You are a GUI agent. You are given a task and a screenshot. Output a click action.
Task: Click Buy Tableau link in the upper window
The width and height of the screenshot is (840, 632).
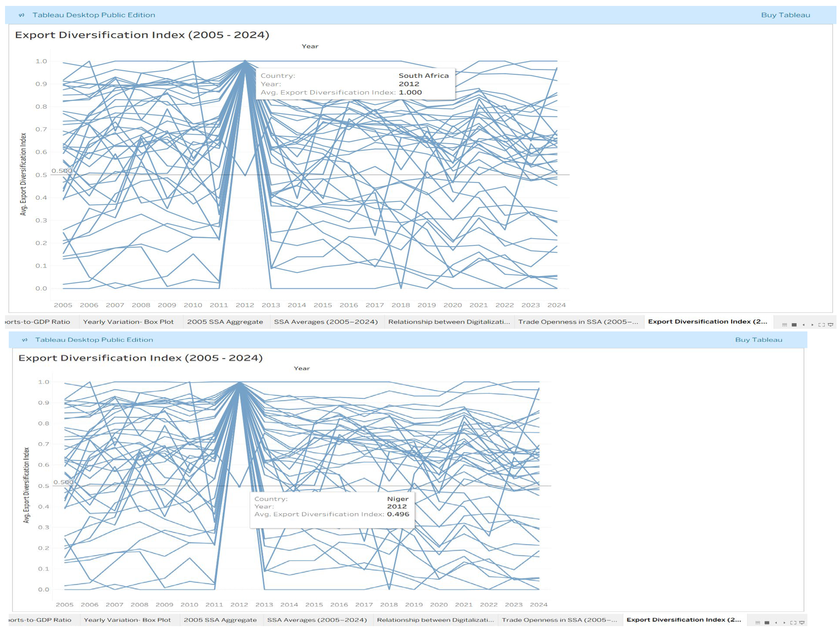tap(785, 15)
